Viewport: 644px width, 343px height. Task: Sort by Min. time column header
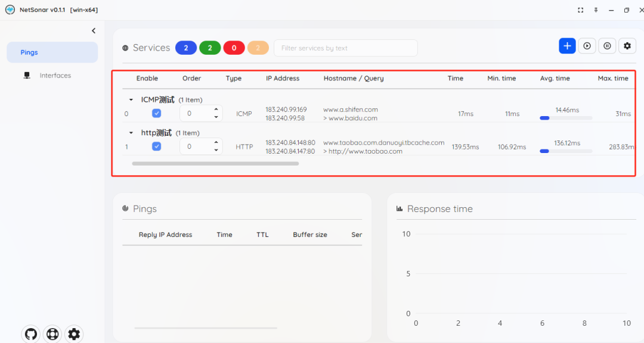tap(501, 79)
